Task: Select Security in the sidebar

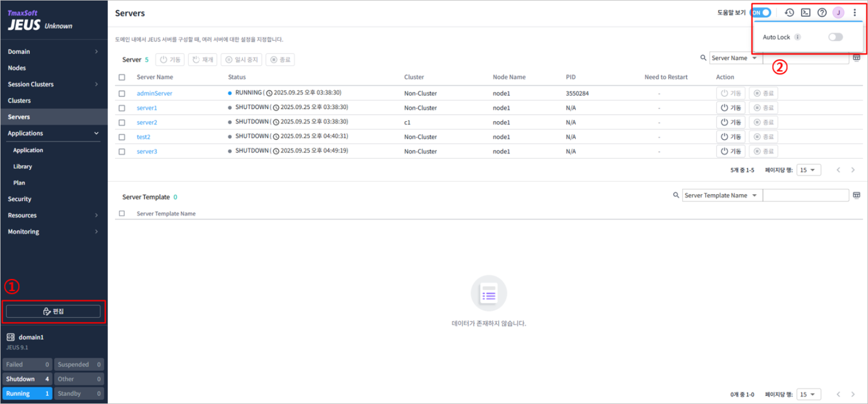Action: pos(20,199)
